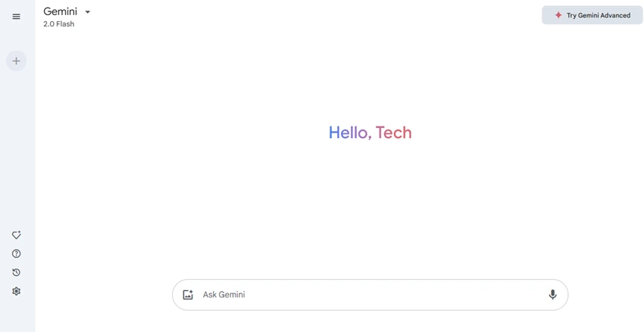644x332 pixels.
Task: Click the Hello, Tech greeting text
Action: pos(370,133)
